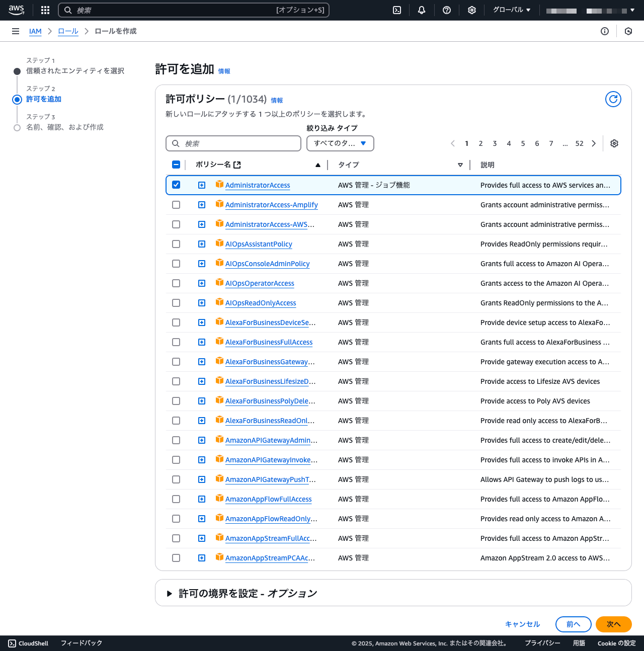Screen dimensions: 644x651
Task: Expand AmazonAppStreamFullAccess policy row
Action: click(202, 538)
